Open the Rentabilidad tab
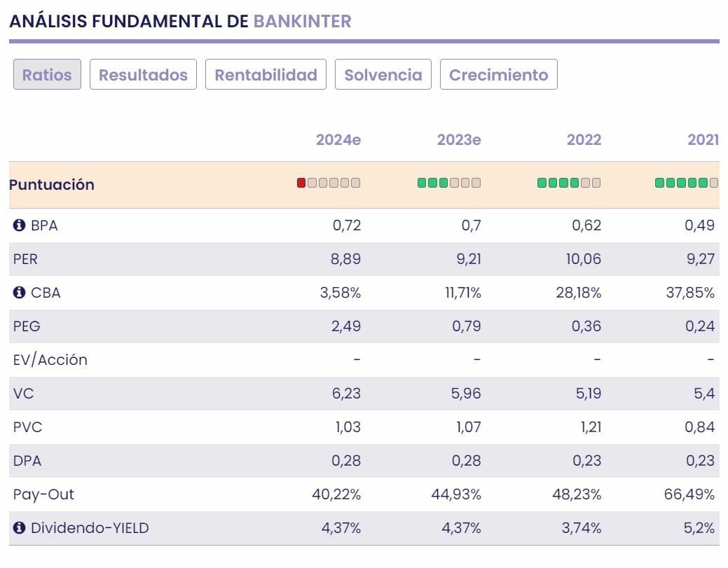The height and width of the screenshot is (568, 728). 266,75
